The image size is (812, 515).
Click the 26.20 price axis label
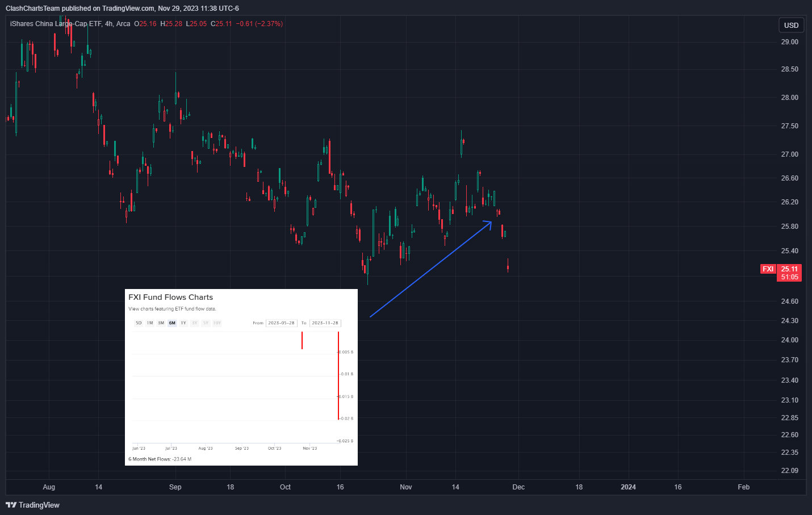click(789, 202)
